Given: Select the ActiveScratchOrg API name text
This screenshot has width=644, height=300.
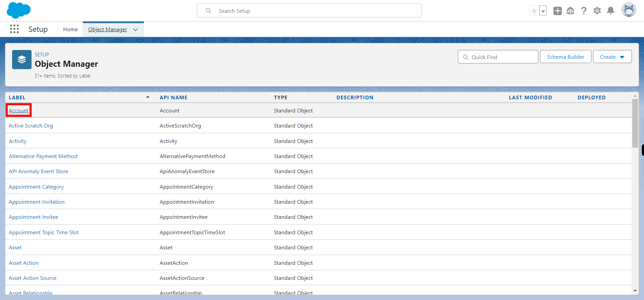Looking at the screenshot, I should pos(180,126).
